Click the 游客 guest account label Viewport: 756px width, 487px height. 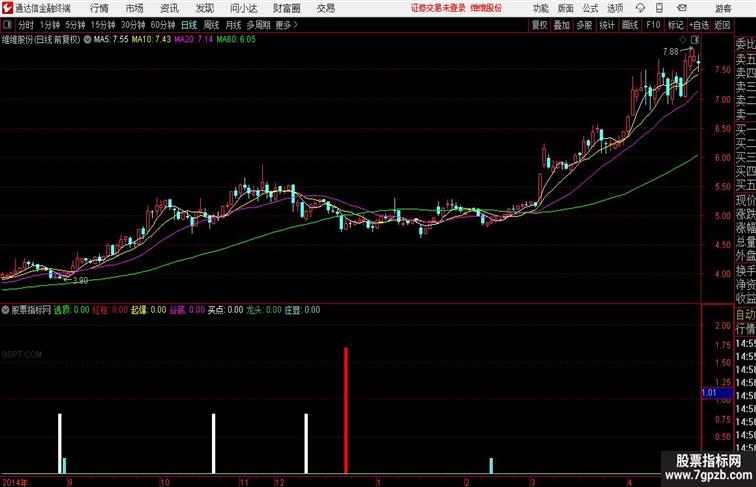coord(723,8)
